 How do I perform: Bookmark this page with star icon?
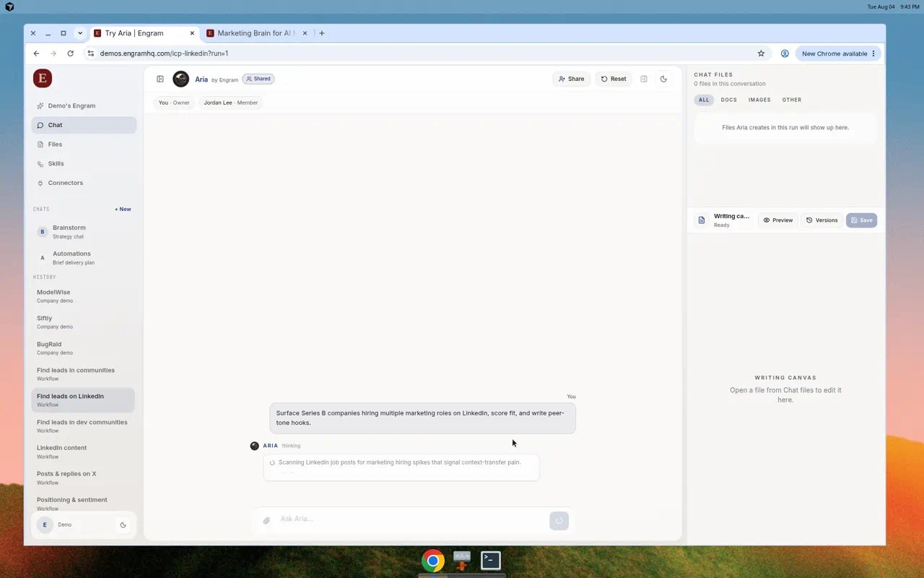click(x=761, y=53)
